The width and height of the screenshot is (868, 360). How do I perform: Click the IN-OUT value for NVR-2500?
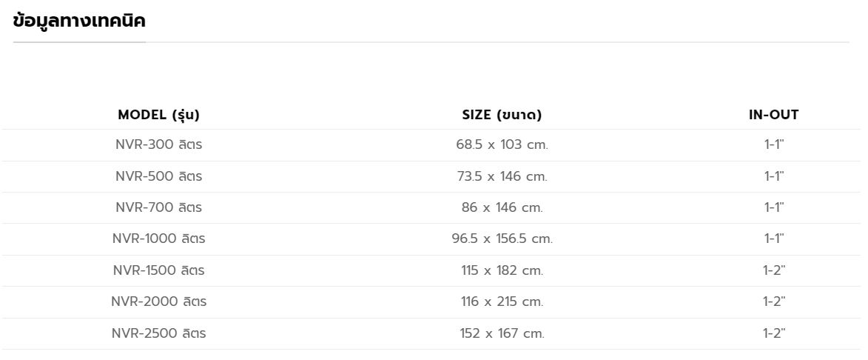[774, 333]
